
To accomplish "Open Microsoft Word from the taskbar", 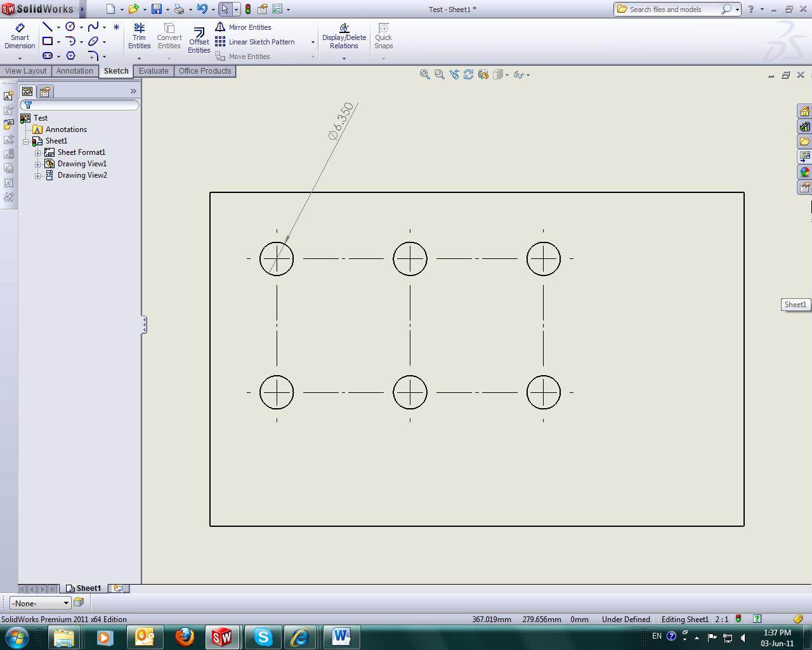I will [341, 637].
